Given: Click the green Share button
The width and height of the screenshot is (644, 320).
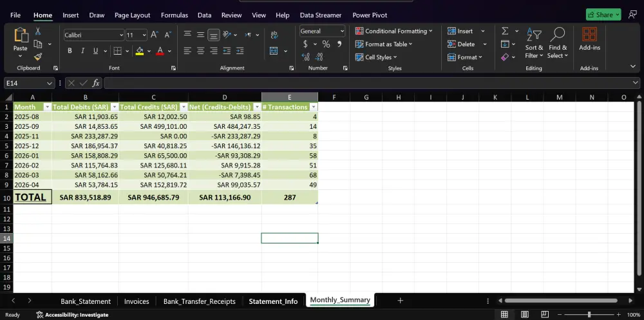Looking at the screenshot, I should point(603,15).
